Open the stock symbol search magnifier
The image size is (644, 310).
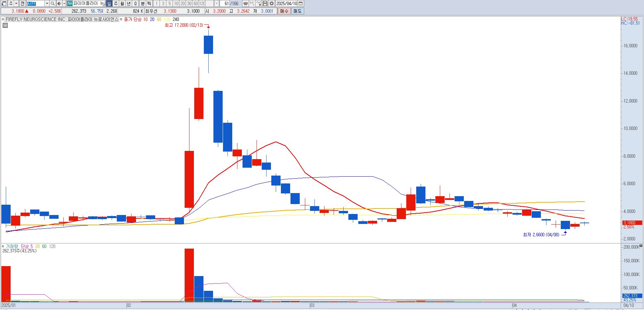click(52, 3)
